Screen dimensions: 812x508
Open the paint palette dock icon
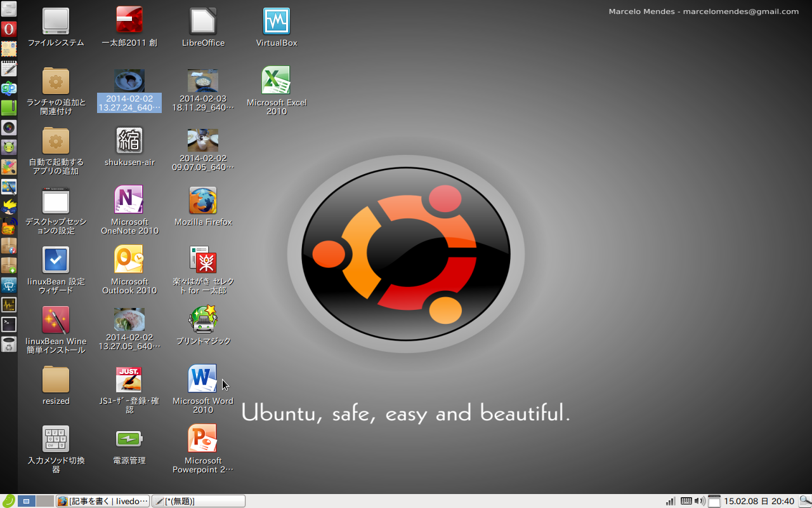(9, 167)
